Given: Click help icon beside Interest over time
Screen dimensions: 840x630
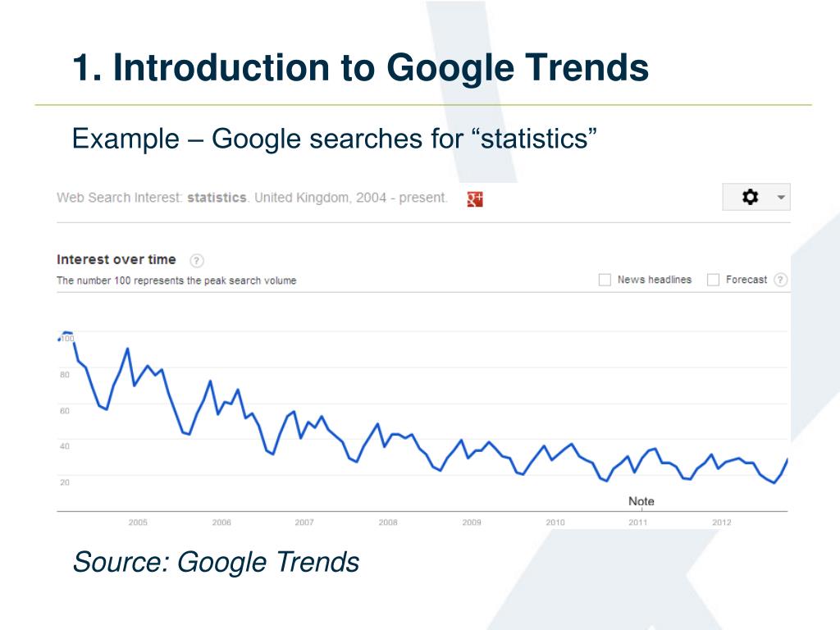Looking at the screenshot, I should 197,260.
